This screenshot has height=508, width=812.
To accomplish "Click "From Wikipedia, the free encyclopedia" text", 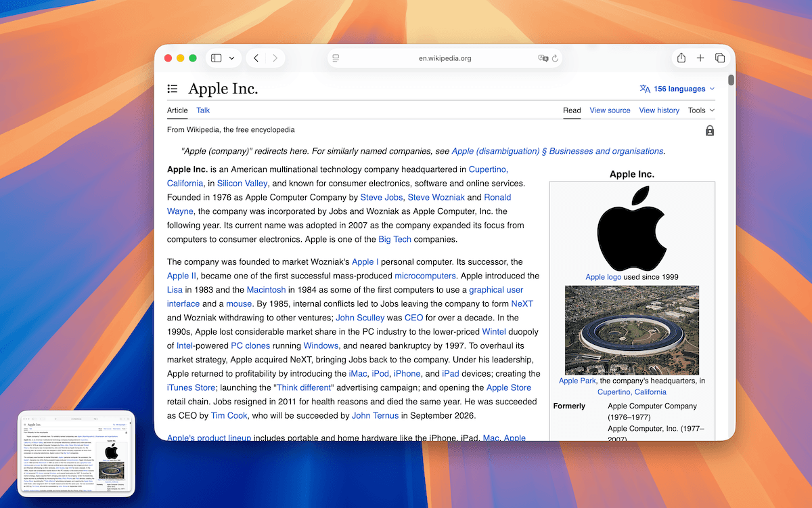I will tap(231, 130).
